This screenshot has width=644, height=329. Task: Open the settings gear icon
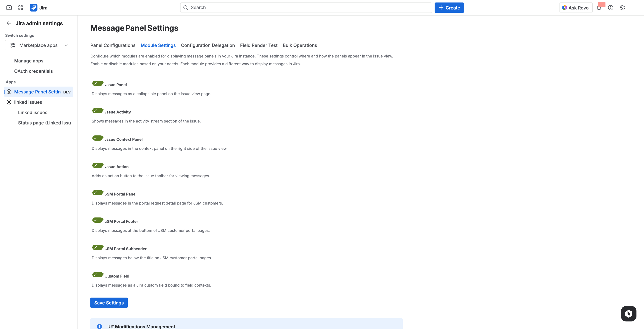tap(622, 8)
